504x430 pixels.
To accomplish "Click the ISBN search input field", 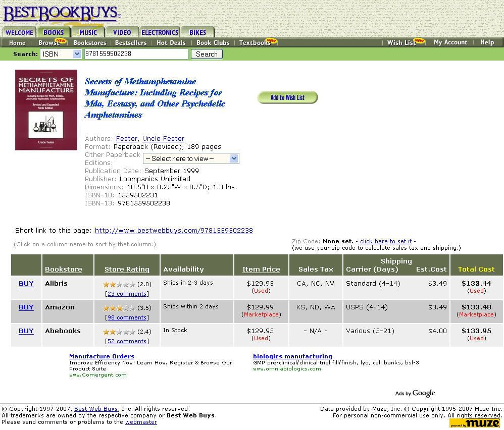I will coord(136,54).
